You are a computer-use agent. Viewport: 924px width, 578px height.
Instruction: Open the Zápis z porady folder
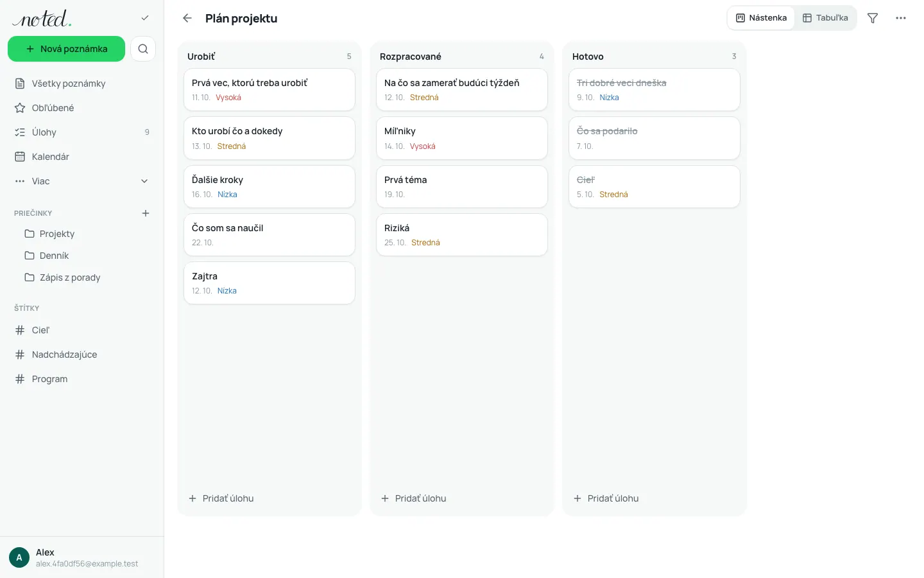click(82, 277)
